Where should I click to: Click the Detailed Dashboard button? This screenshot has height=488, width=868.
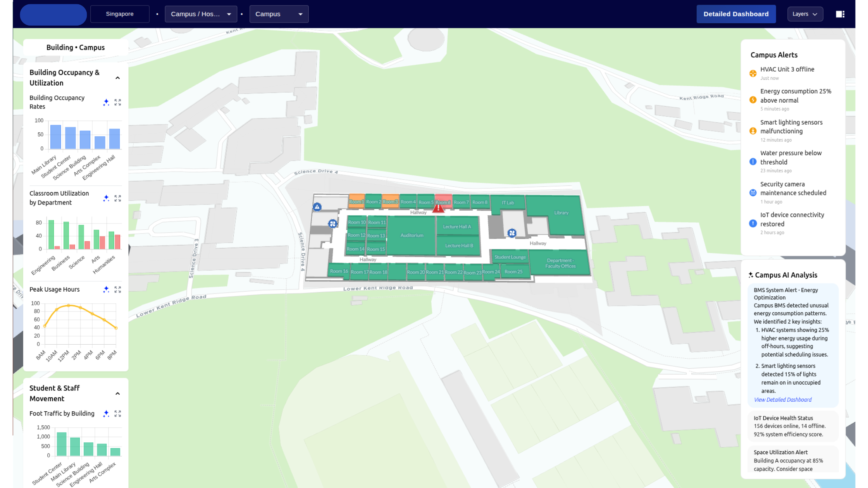(736, 14)
